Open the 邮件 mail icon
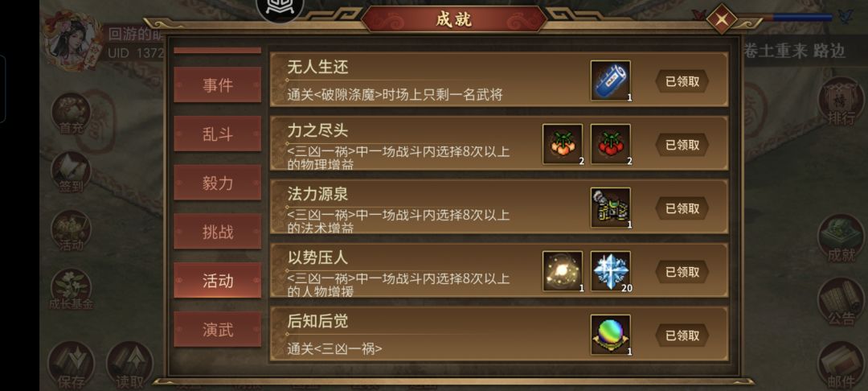868x391 pixels. point(841,365)
